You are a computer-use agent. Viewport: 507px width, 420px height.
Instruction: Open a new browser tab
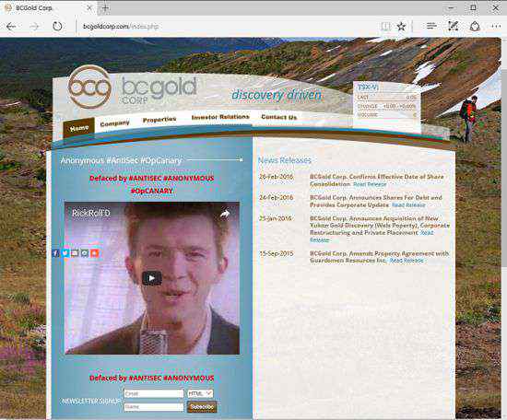(x=105, y=7)
